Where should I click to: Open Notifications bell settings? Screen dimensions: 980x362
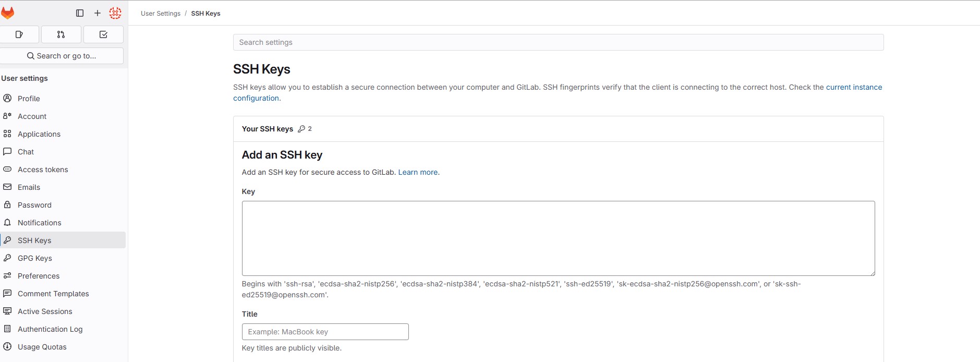[39, 223]
